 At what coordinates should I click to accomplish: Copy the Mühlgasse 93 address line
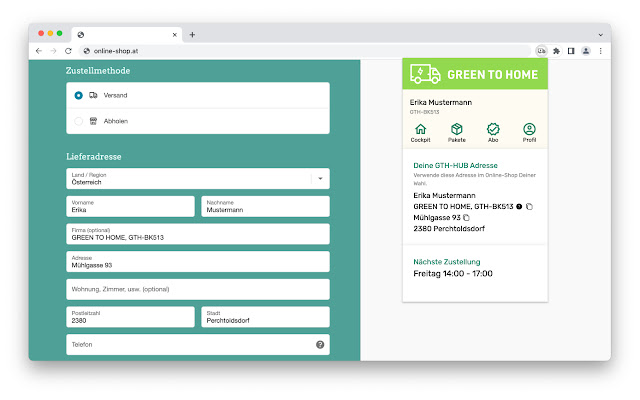466,218
